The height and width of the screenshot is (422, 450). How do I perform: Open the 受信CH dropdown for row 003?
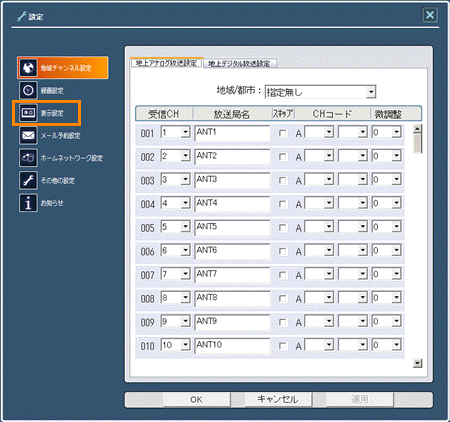[x=185, y=180]
